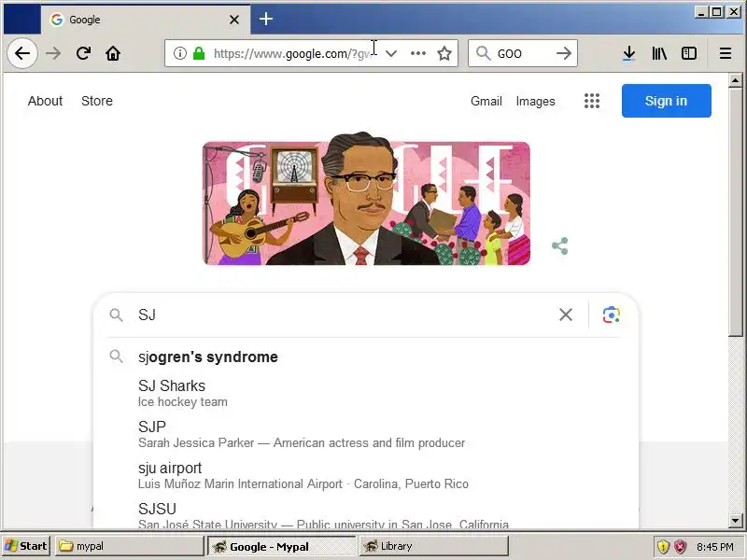Click the Sign in button
The image size is (747, 560).
point(666,101)
